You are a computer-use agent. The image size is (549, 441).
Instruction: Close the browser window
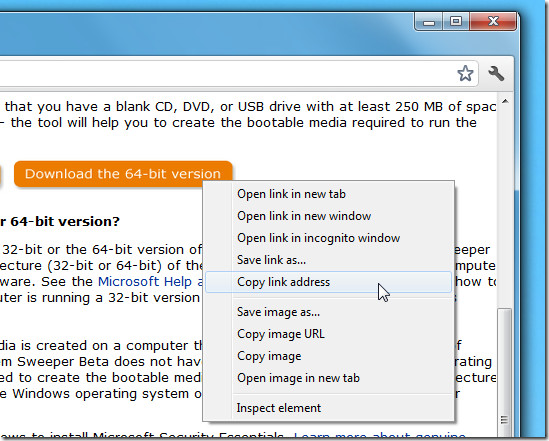(x=493, y=22)
